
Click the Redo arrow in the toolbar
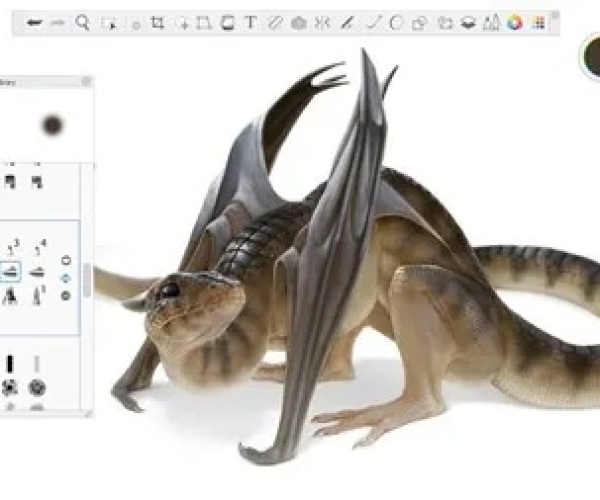pyautogui.click(x=58, y=22)
